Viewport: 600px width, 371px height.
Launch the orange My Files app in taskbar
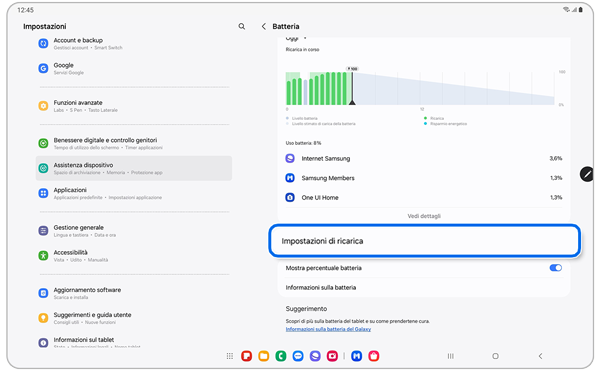(264, 356)
